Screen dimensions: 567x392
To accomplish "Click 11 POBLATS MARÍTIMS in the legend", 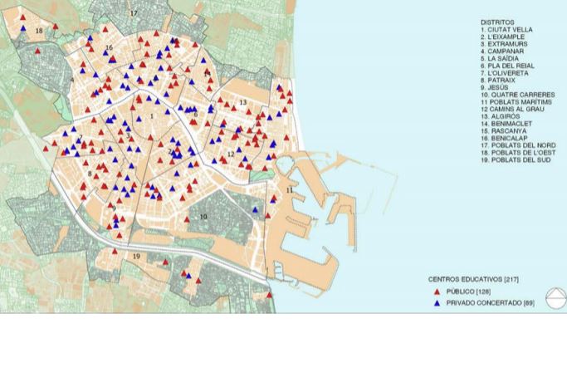I will 518,102.
